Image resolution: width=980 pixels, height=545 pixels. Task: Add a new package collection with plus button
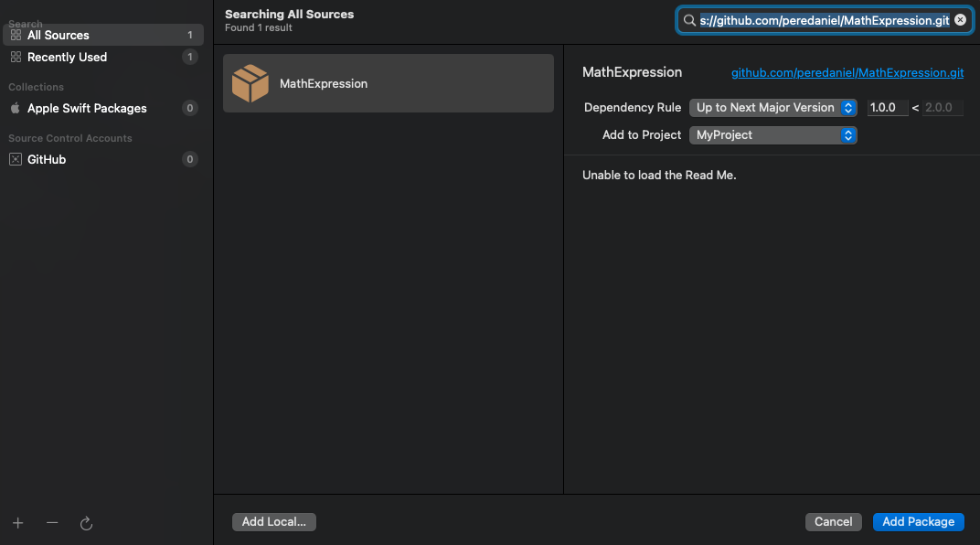[x=18, y=523]
